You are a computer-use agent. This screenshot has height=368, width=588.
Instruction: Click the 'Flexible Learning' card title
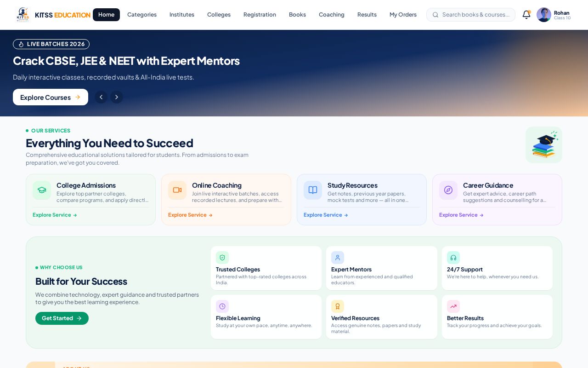pyautogui.click(x=238, y=318)
